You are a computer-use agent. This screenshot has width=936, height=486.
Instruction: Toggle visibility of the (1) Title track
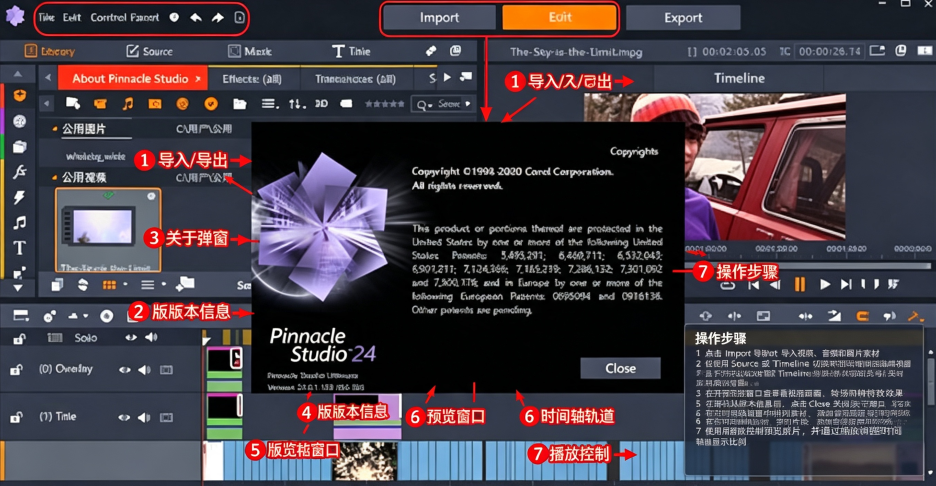[x=124, y=417]
